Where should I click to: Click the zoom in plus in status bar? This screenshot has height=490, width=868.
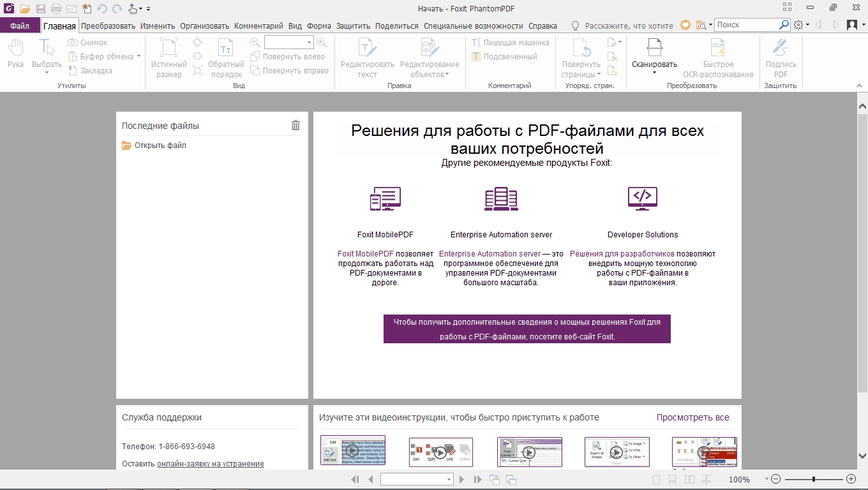coord(851,479)
